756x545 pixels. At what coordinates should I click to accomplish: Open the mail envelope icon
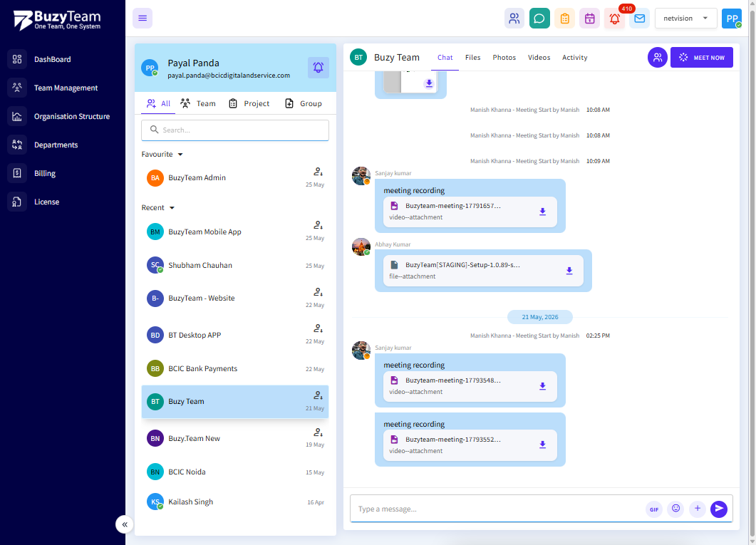coord(639,19)
